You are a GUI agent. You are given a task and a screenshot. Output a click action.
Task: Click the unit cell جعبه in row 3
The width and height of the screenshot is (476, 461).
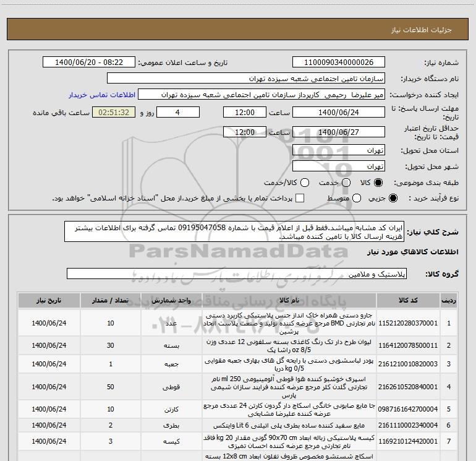pyautogui.click(x=171, y=364)
